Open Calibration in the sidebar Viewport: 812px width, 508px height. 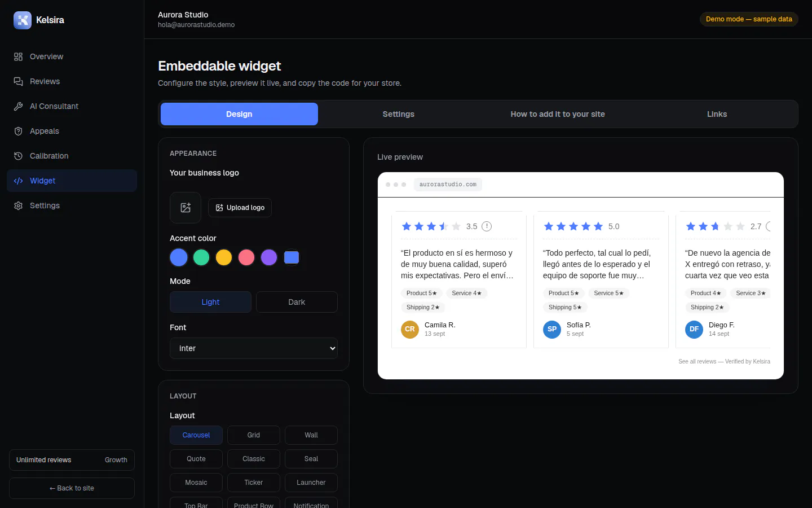pos(72,156)
